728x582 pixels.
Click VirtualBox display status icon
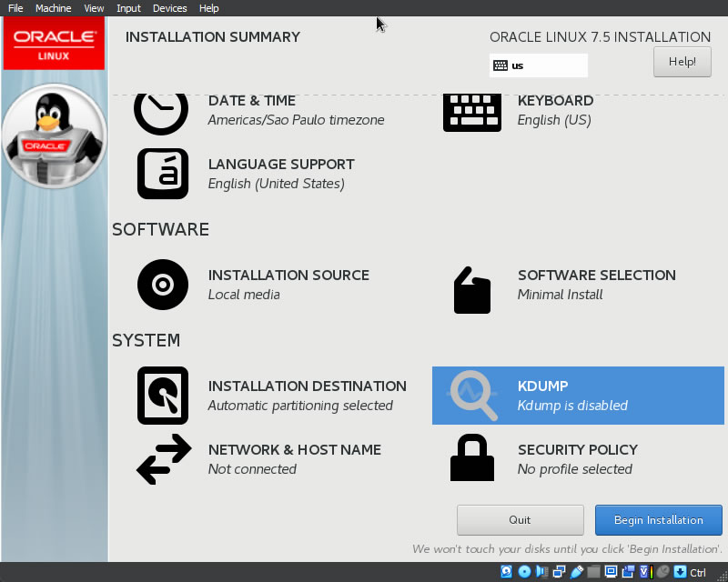[x=611, y=572]
